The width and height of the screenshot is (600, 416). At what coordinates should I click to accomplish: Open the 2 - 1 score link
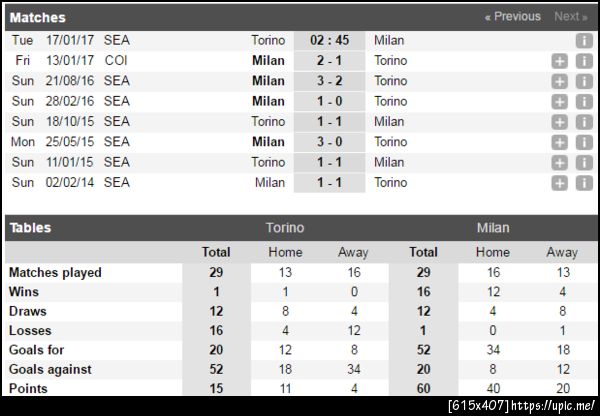point(329,61)
